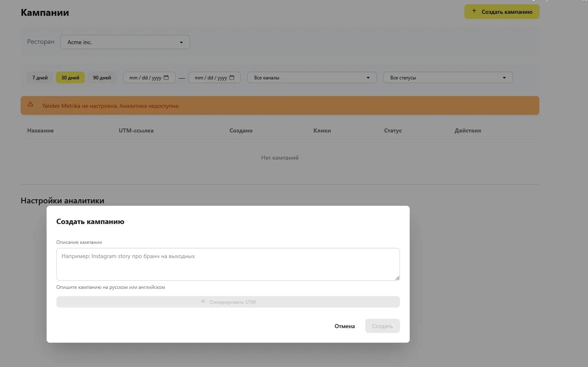Click the Сгенерировать UTM button
The height and width of the screenshot is (367, 588).
pos(228,301)
